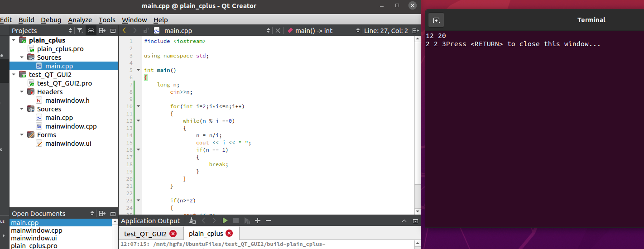Screen dimensions: 644x249
Task: Re-run the application with green play button
Action: tap(225, 220)
